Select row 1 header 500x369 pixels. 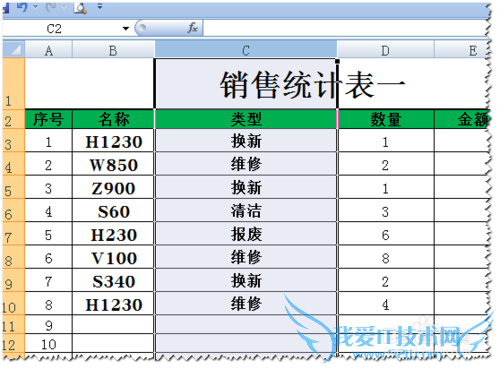coord(14,84)
